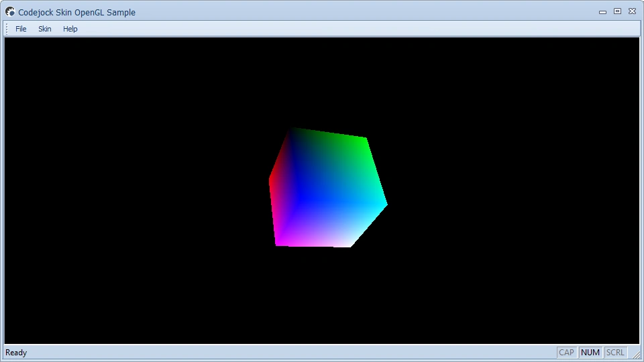Click the menu bar gripper handle

[x=7, y=29]
